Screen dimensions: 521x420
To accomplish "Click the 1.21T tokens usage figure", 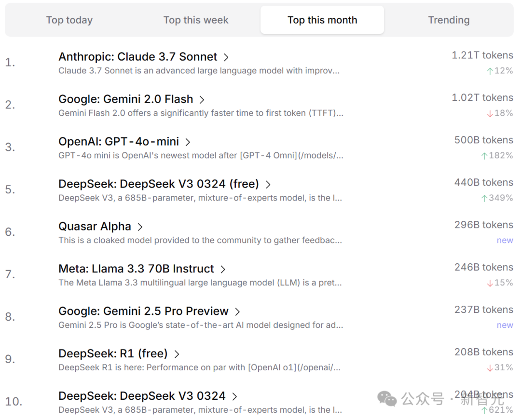I will pyautogui.click(x=482, y=55).
